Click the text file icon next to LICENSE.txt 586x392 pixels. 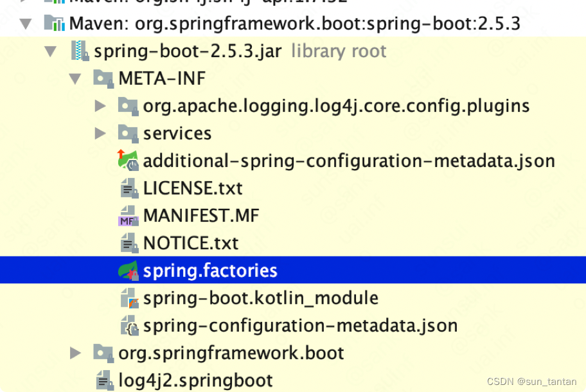[129, 188]
